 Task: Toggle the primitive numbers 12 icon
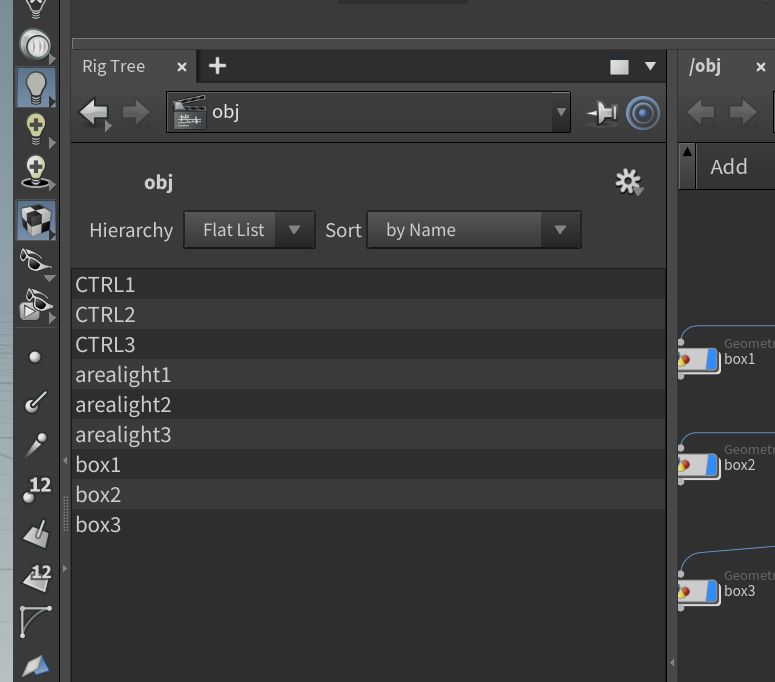click(37, 577)
